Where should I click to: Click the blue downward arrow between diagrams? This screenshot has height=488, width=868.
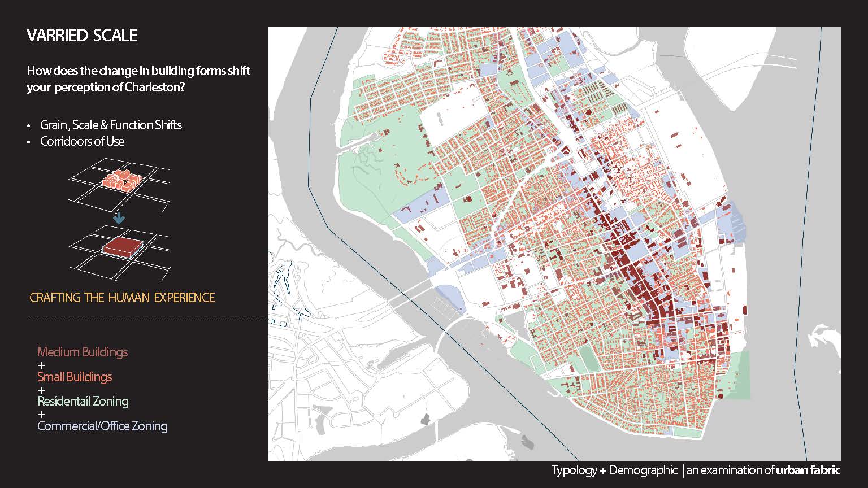[x=119, y=218]
